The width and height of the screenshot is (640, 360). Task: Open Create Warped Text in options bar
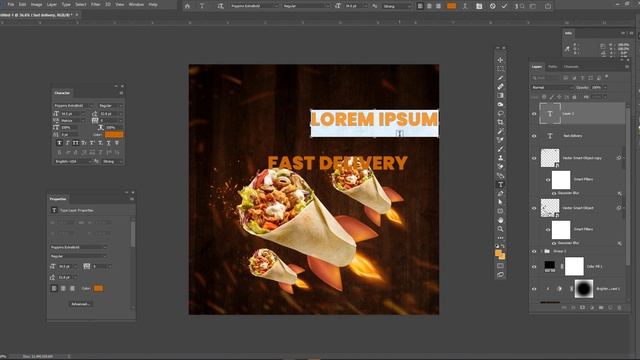pyautogui.click(x=464, y=6)
